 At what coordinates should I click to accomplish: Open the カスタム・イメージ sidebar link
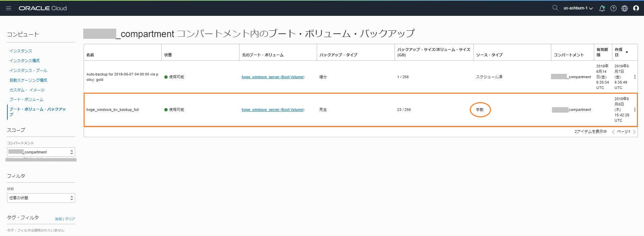[27, 90]
